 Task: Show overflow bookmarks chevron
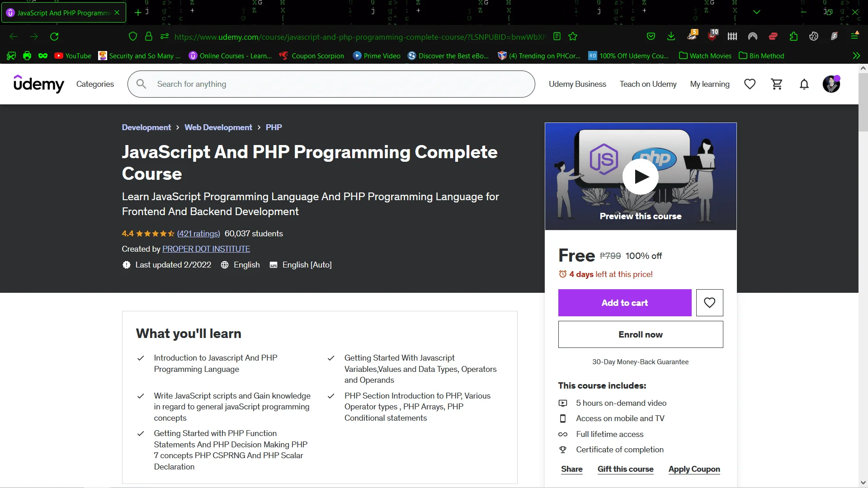pos(856,56)
